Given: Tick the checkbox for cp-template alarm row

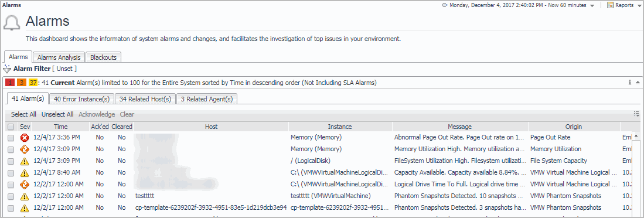Looking at the screenshot, I should (x=11, y=207).
